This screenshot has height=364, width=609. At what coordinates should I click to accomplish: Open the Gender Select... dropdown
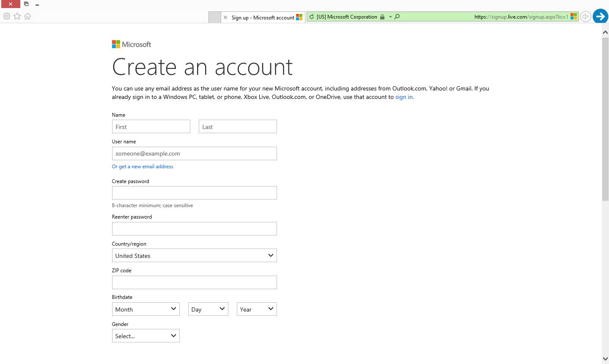(146, 336)
